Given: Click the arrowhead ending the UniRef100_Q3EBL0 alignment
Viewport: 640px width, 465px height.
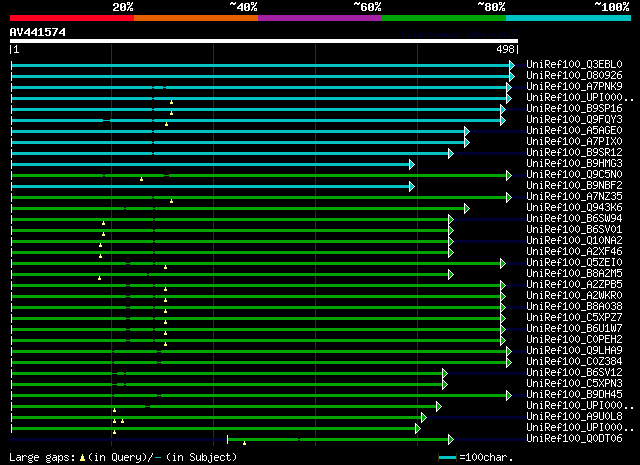Looking at the screenshot, I should pyautogui.click(x=512, y=65).
